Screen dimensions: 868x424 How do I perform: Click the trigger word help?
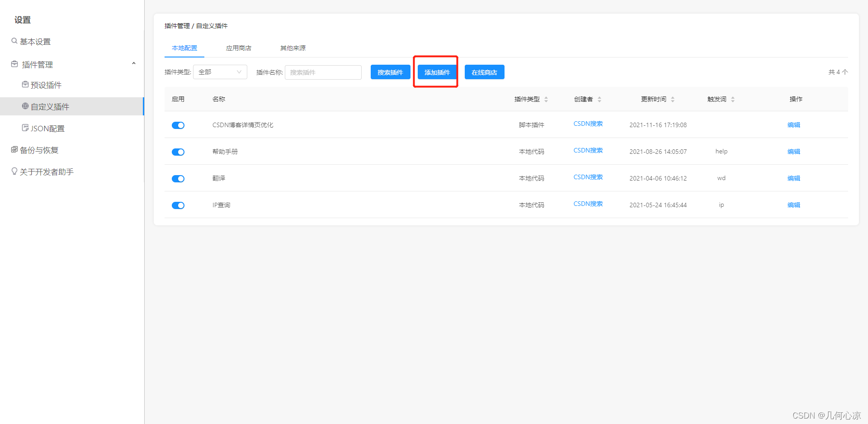722,152
